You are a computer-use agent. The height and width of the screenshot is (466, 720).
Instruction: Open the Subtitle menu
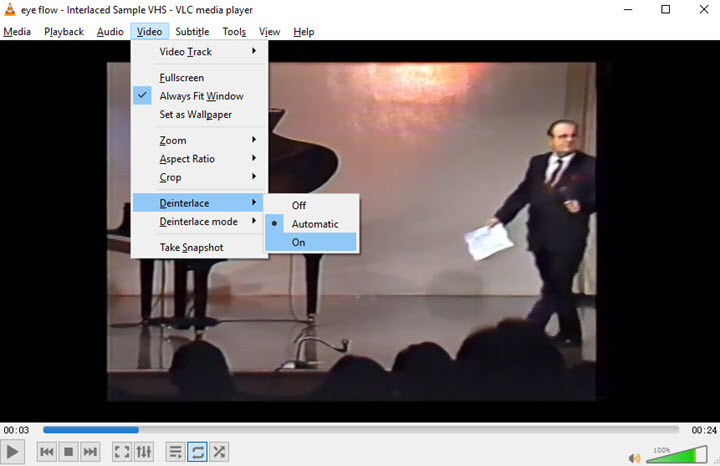pos(192,32)
